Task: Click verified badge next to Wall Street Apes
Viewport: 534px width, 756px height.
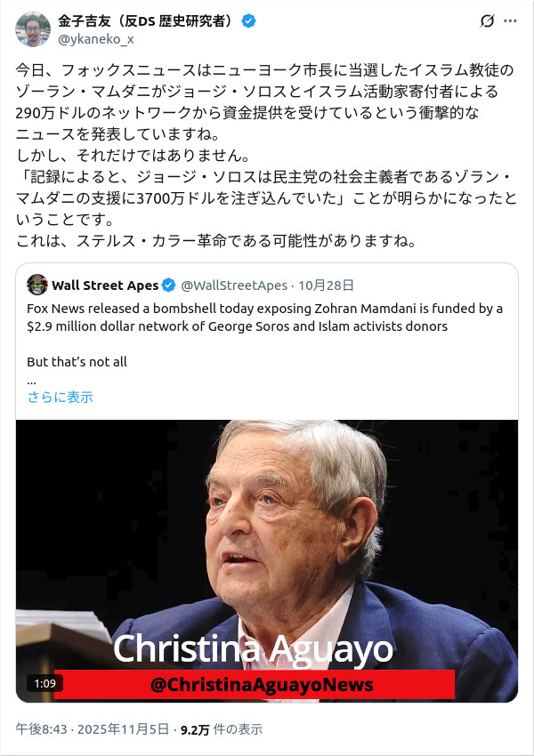Action: 168,286
